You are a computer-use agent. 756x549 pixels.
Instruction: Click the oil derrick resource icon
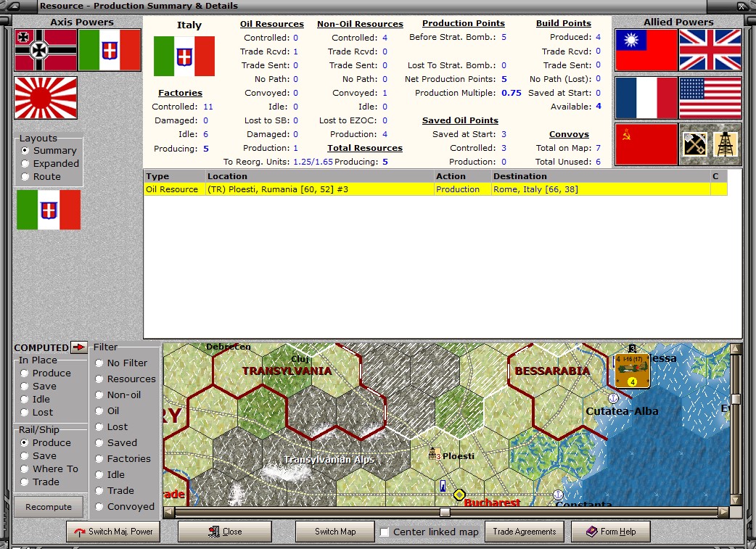pyautogui.click(x=726, y=144)
